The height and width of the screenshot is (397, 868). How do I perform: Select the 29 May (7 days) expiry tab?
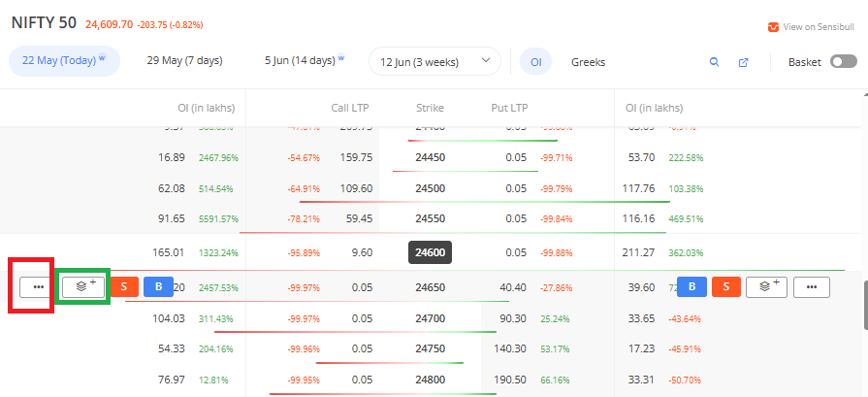(184, 61)
